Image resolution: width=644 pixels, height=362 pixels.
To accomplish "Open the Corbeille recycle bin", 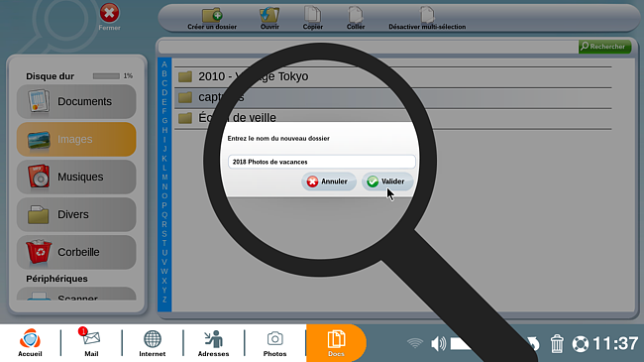I will (76, 252).
